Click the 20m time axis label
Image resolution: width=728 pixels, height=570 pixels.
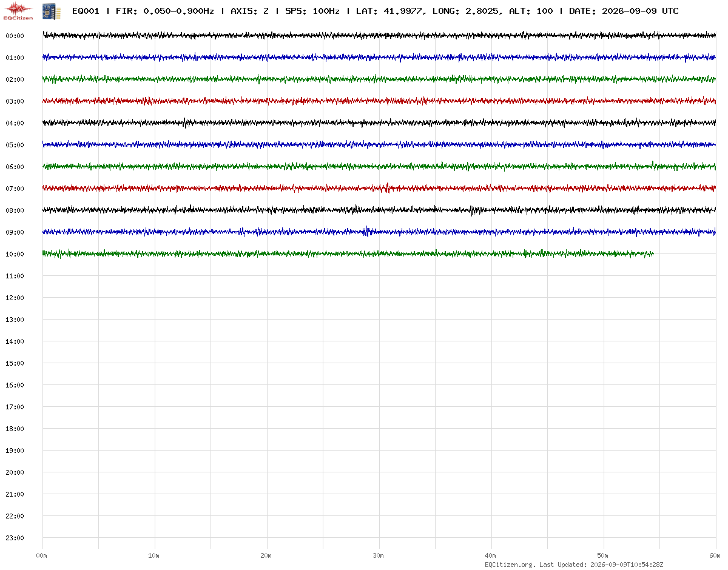click(266, 555)
